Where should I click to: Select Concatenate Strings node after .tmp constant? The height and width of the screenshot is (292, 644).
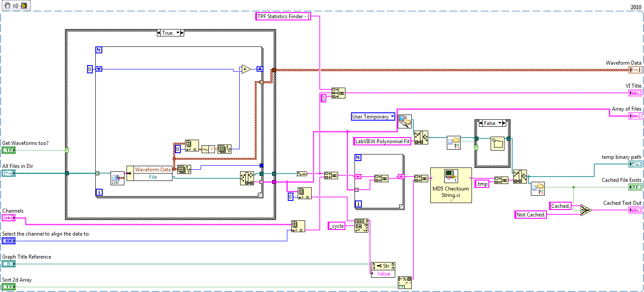(501, 180)
